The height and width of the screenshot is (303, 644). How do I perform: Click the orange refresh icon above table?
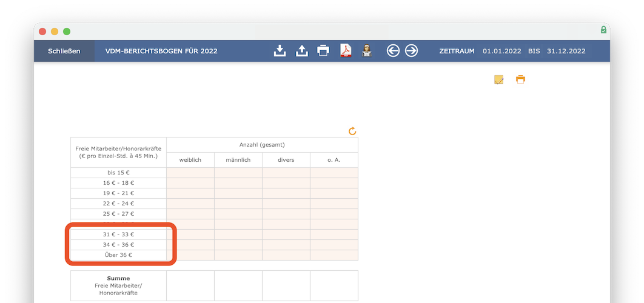[352, 131]
